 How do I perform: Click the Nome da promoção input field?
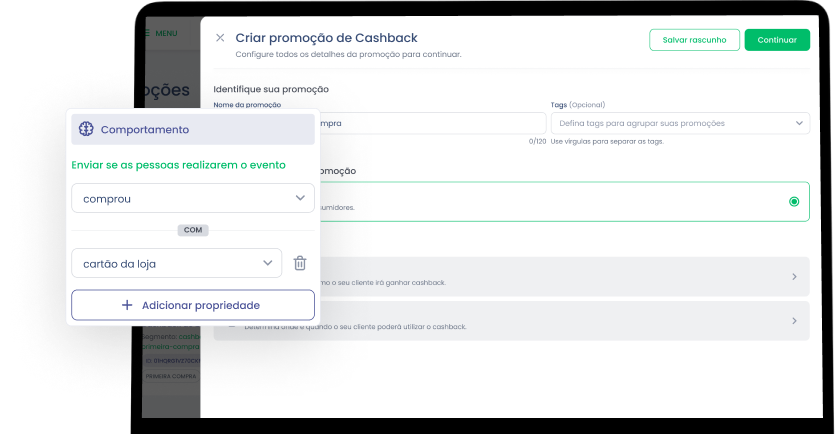point(432,123)
